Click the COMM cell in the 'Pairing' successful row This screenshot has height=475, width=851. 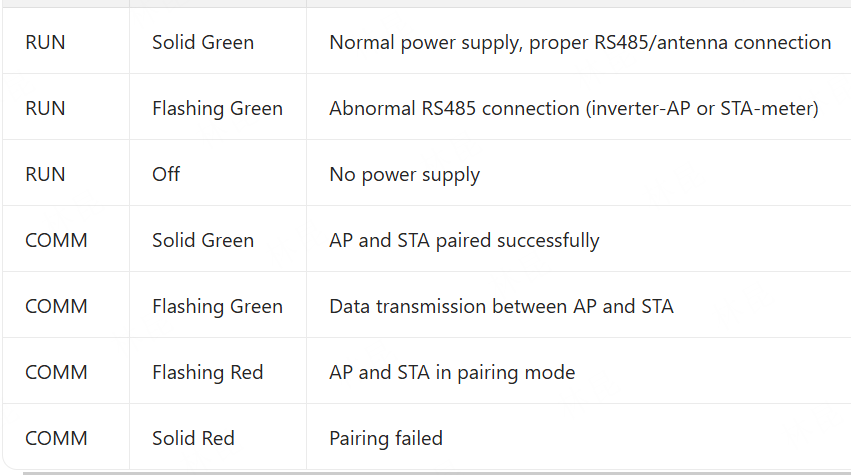[x=56, y=240]
